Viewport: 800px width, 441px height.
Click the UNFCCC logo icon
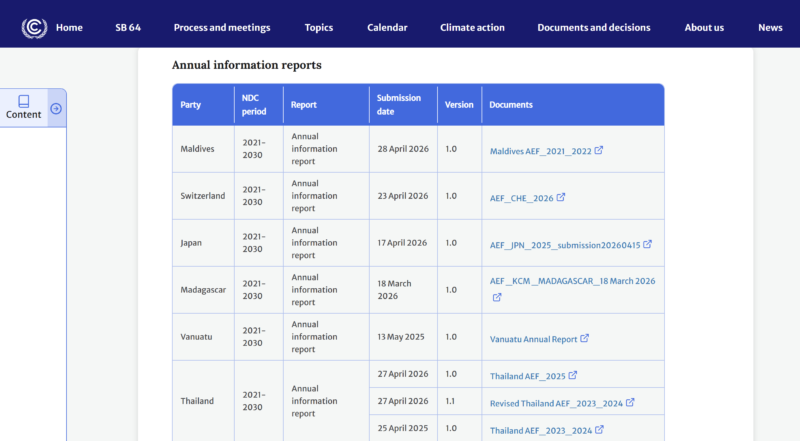(34, 27)
